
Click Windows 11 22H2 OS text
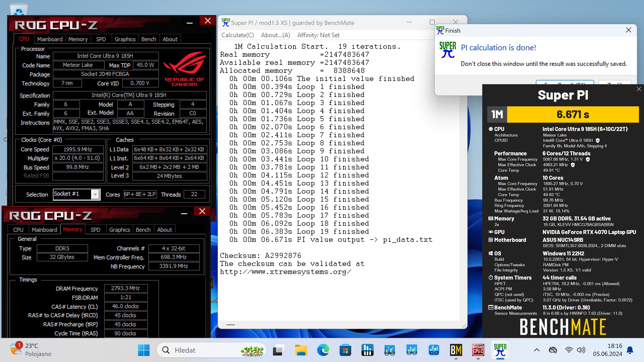click(x=563, y=253)
